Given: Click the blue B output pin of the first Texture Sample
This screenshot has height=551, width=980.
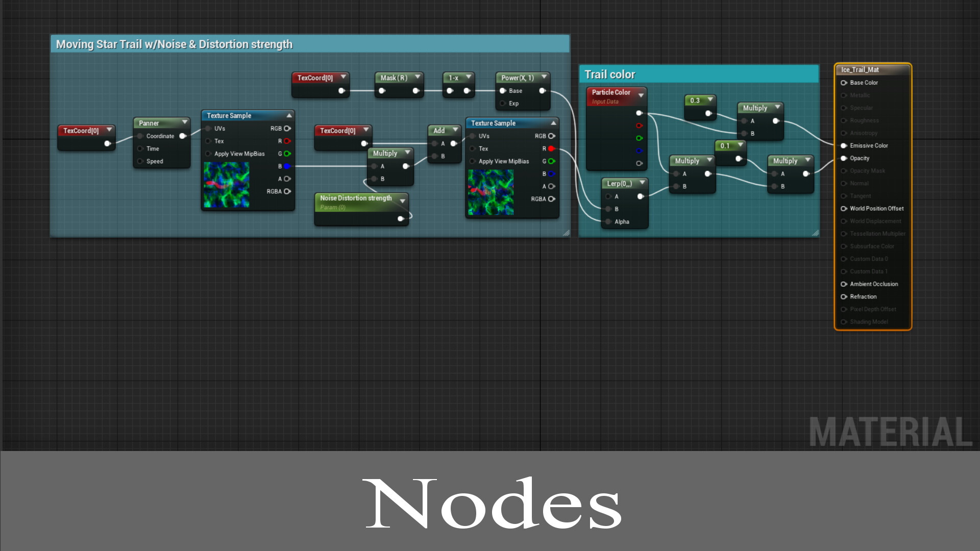Looking at the screenshot, I should pyautogui.click(x=287, y=166).
